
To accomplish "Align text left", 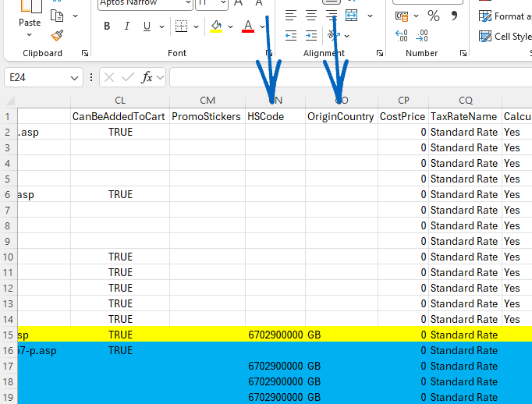I will [x=291, y=16].
